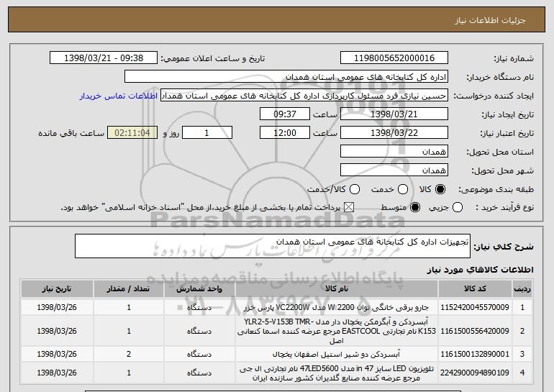Click the buyer organization name field
554x392 pixels.
click(x=286, y=77)
